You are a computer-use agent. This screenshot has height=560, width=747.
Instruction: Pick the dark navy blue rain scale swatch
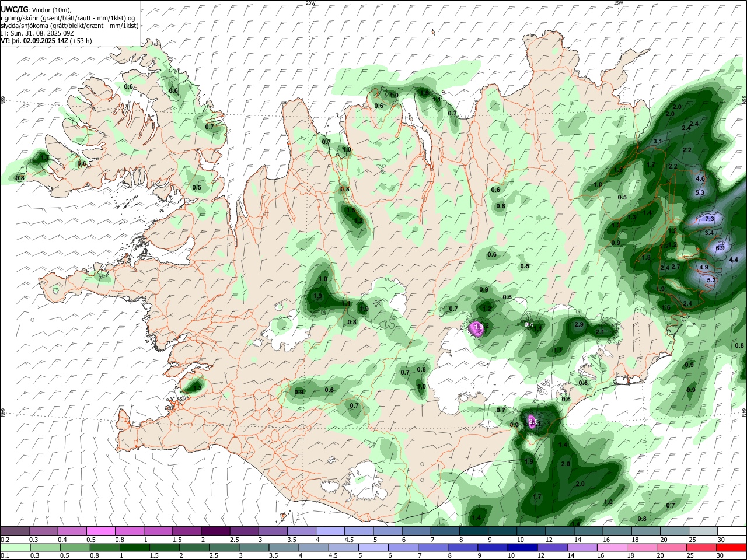pos(521,547)
